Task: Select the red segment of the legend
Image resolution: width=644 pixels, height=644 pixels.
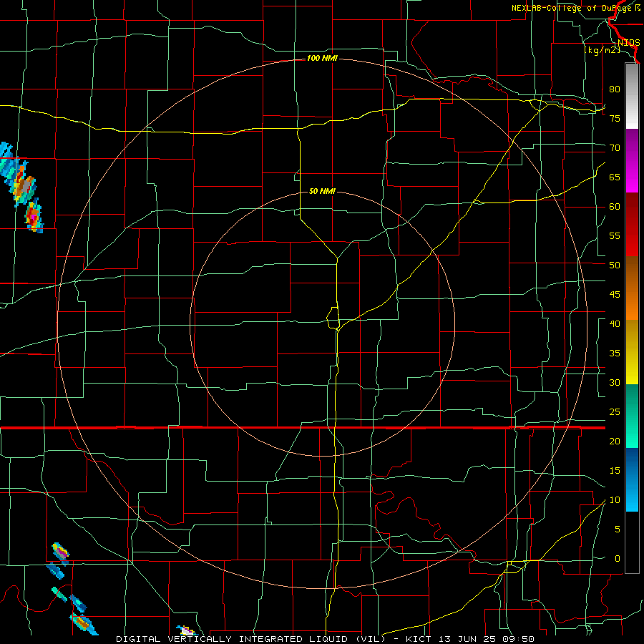Action: (632, 224)
